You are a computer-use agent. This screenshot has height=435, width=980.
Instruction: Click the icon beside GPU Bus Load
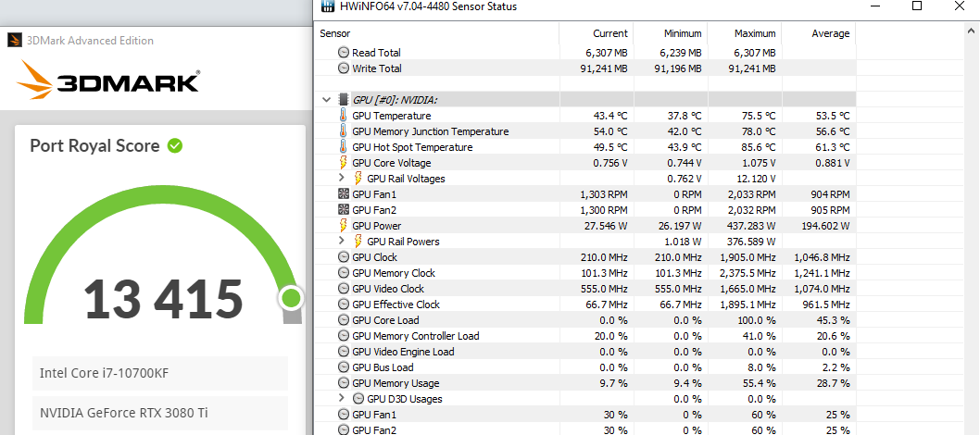click(x=343, y=367)
